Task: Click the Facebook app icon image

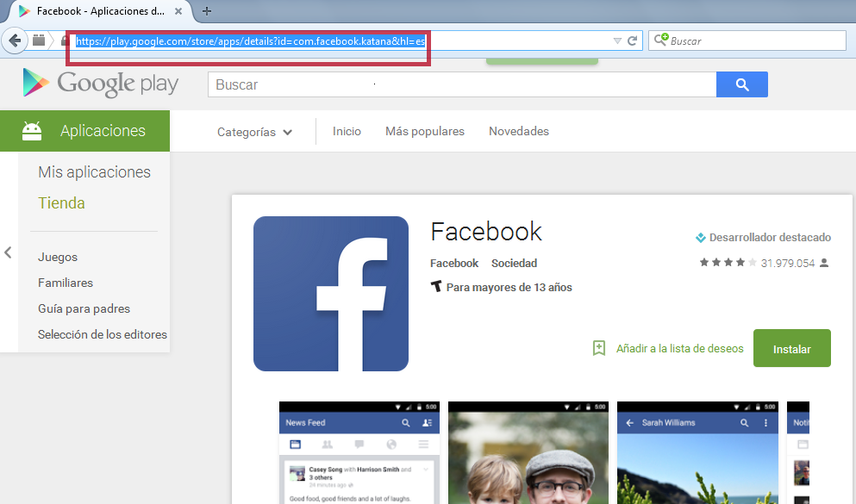Action: tap(331, 294)
